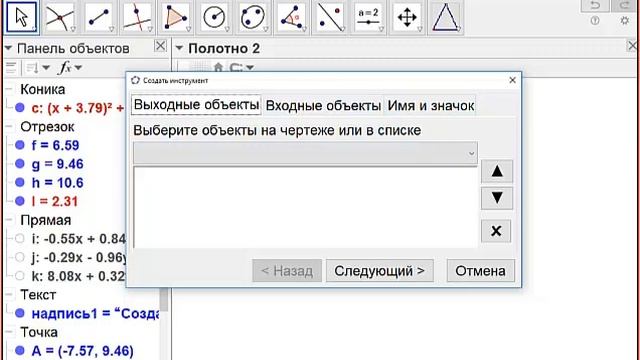Screen dimensions: 640x360
Task: Open the object selection combo box in dialog
Action: pos(305,153)
